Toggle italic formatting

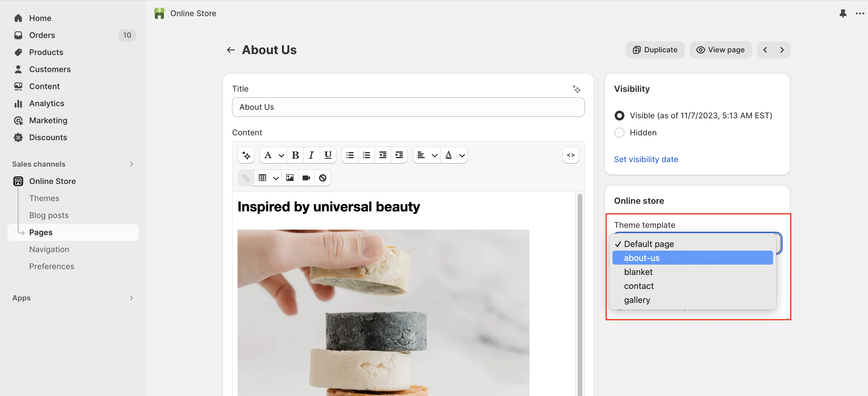click(311, 155)
